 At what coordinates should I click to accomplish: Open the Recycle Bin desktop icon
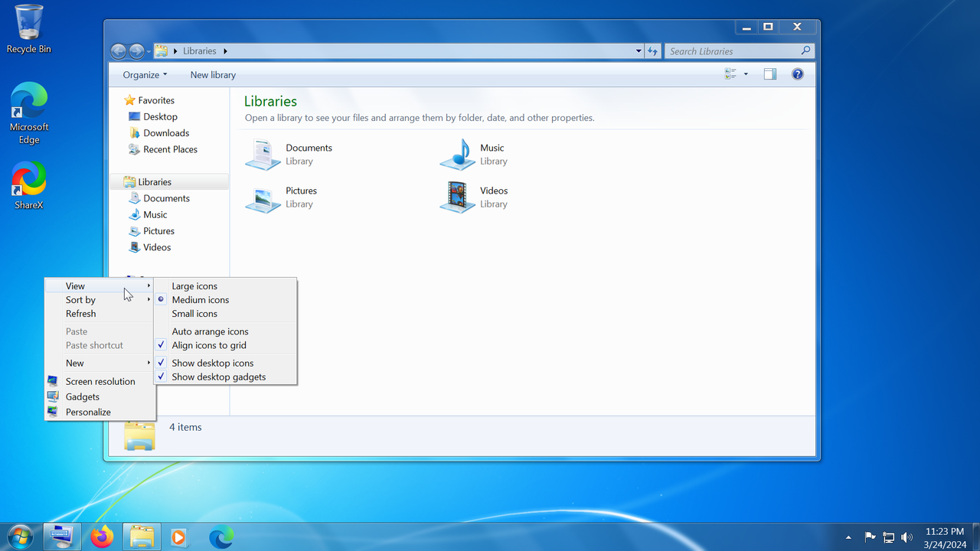click(x=28, y=29)
